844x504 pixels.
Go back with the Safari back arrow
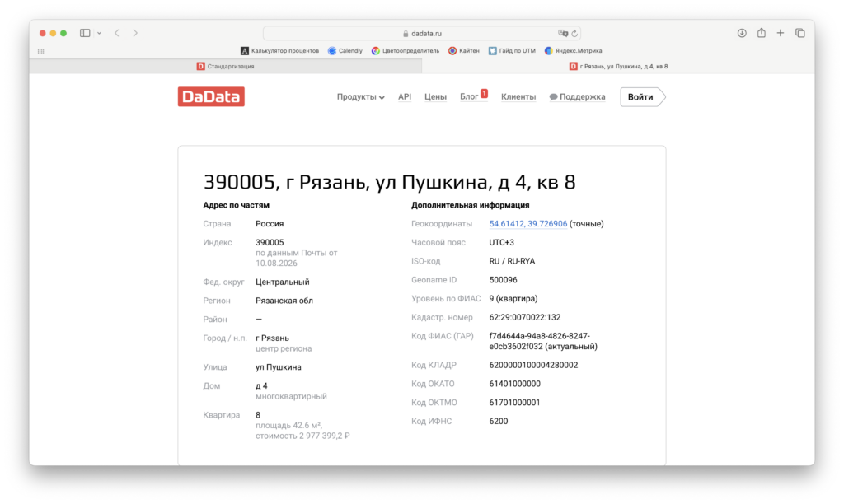pyautogui.click(x=117, y=33)
